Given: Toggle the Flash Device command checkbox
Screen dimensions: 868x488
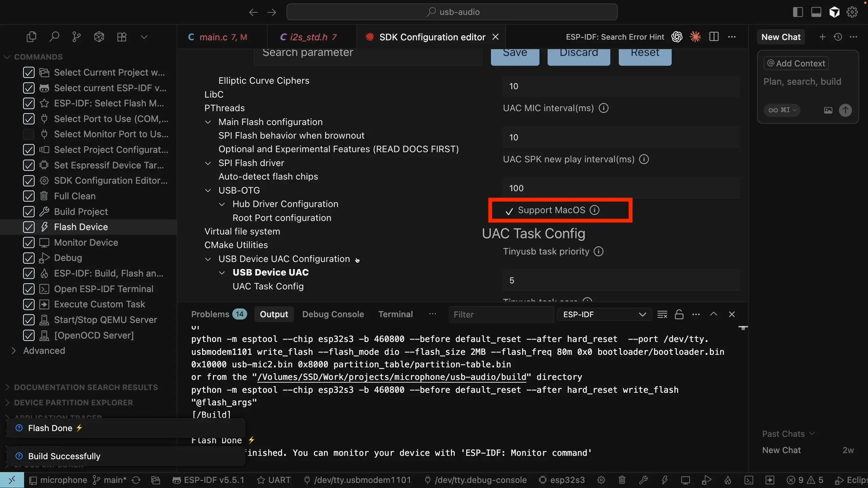Looking at the screenshot, I should [29, 227].
